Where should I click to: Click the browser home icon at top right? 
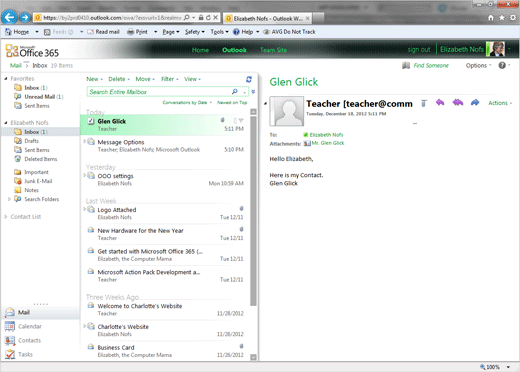click(491, 18)
